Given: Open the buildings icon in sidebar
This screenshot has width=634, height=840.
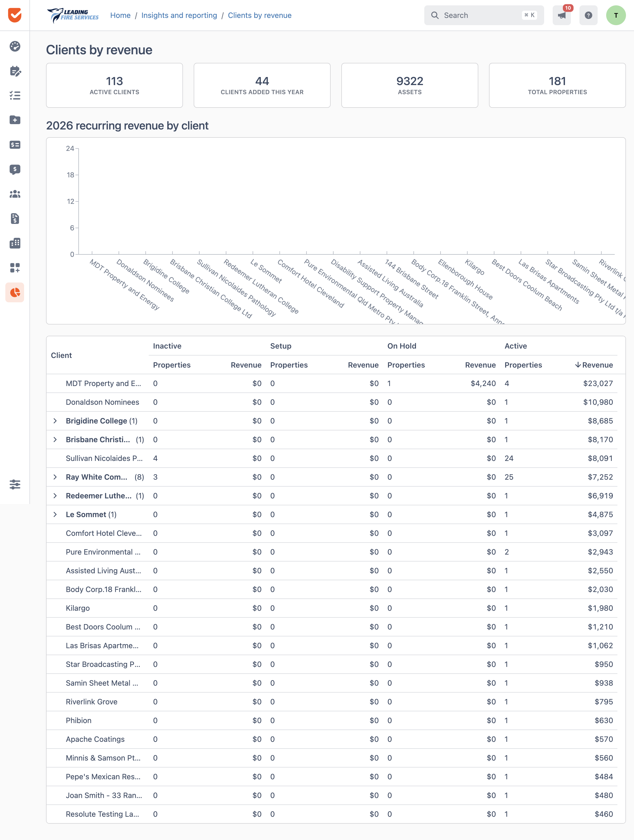Looking at the screenshot, I should 15,243.
